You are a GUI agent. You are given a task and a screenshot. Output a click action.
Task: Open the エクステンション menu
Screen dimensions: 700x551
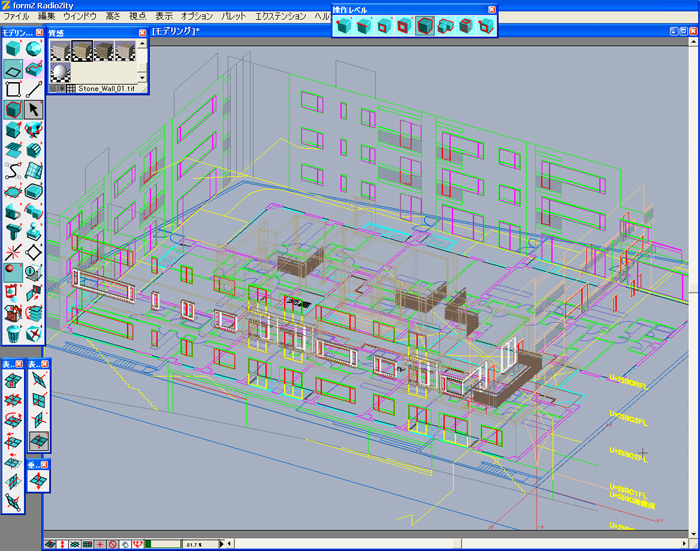click(x=280, y=18)
